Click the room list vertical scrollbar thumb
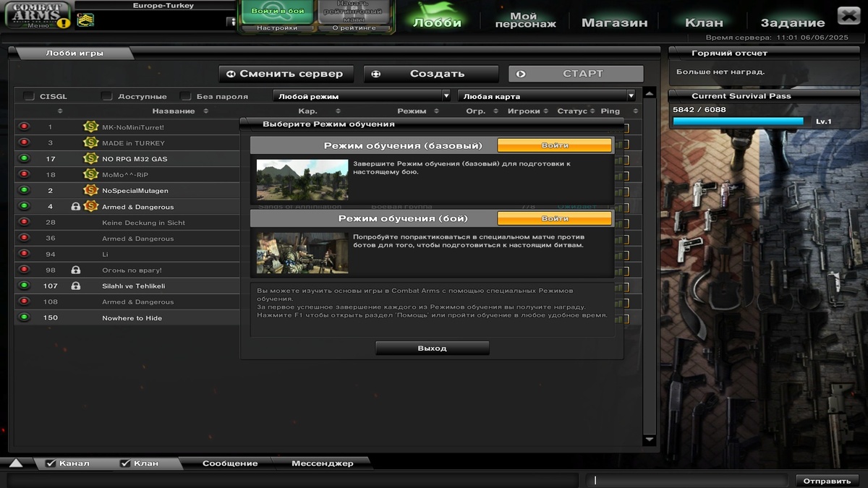Image resolution: width=868 pixels, height=488 pixels. click(649, 266)
